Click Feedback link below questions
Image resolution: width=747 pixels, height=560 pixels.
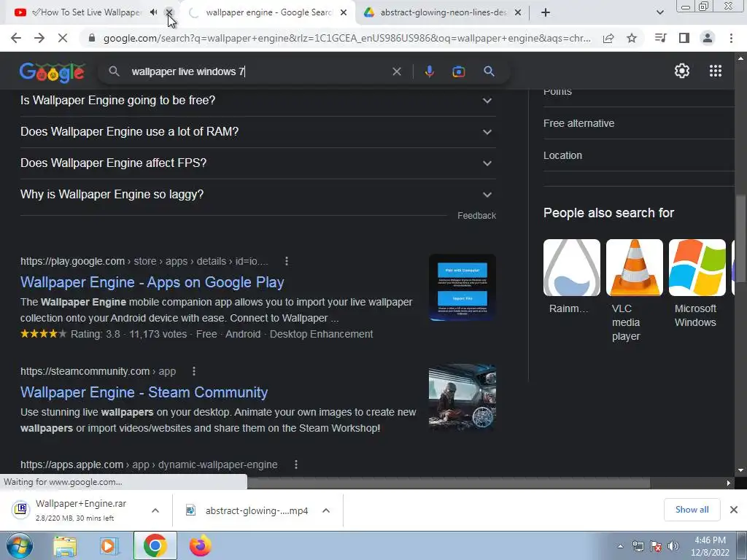[x=476, y=216]
